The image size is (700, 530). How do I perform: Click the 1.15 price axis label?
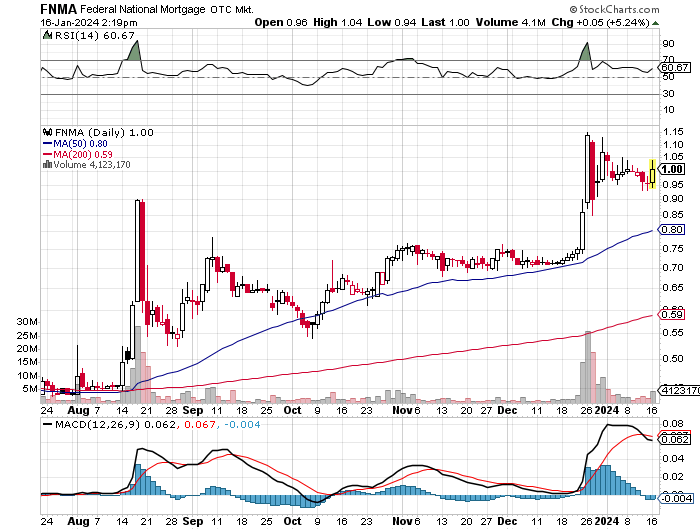[673, 132]
